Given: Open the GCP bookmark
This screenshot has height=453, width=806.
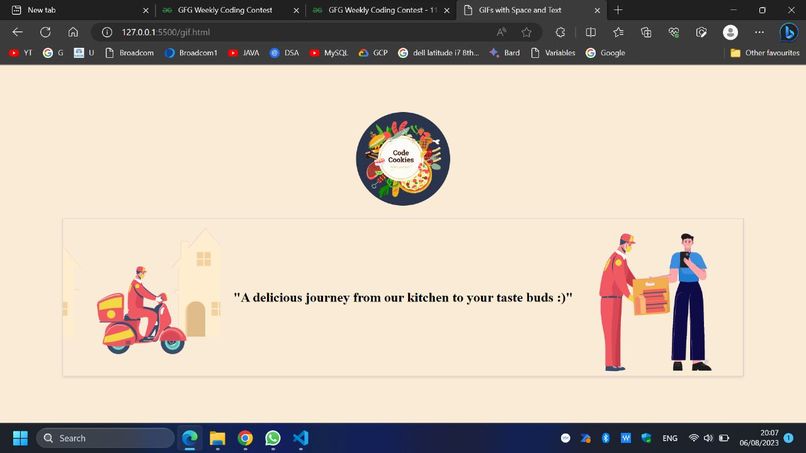Looking at the screenshot, I should [373, 52].
